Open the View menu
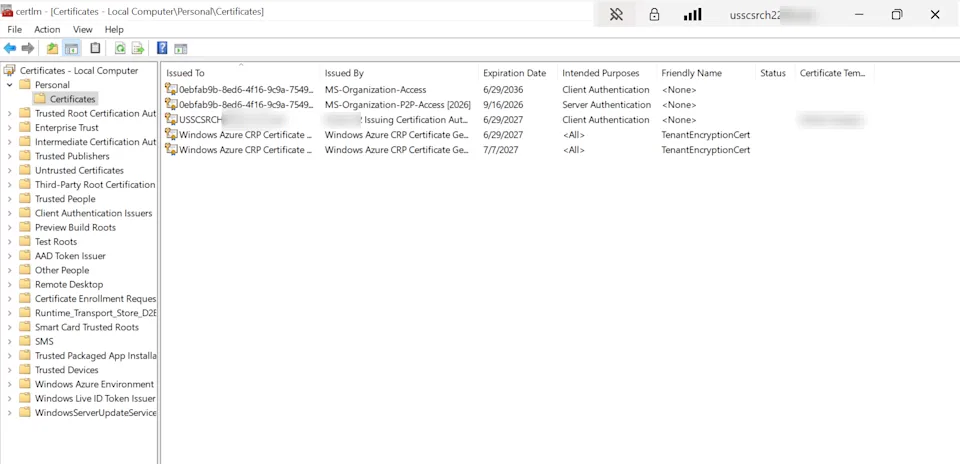Image resolution: width=960 pixels, height=464 pixels. pos(83,29)
